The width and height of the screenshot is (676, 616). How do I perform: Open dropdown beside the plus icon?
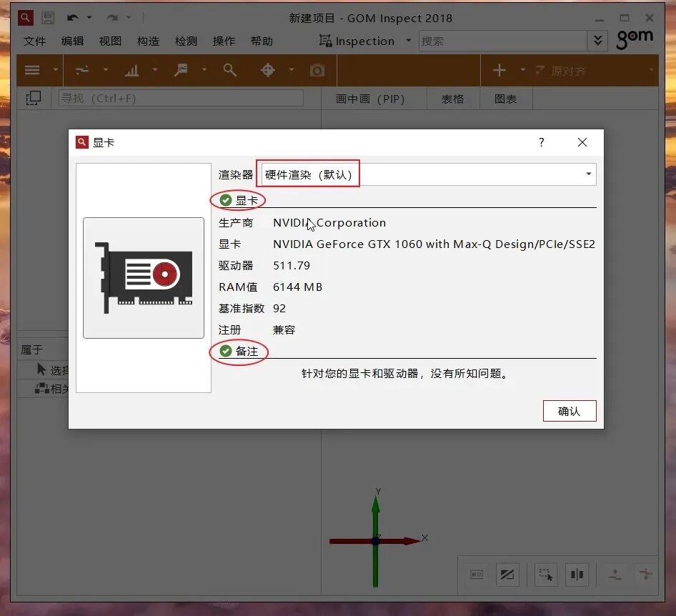tap(522, 69)
